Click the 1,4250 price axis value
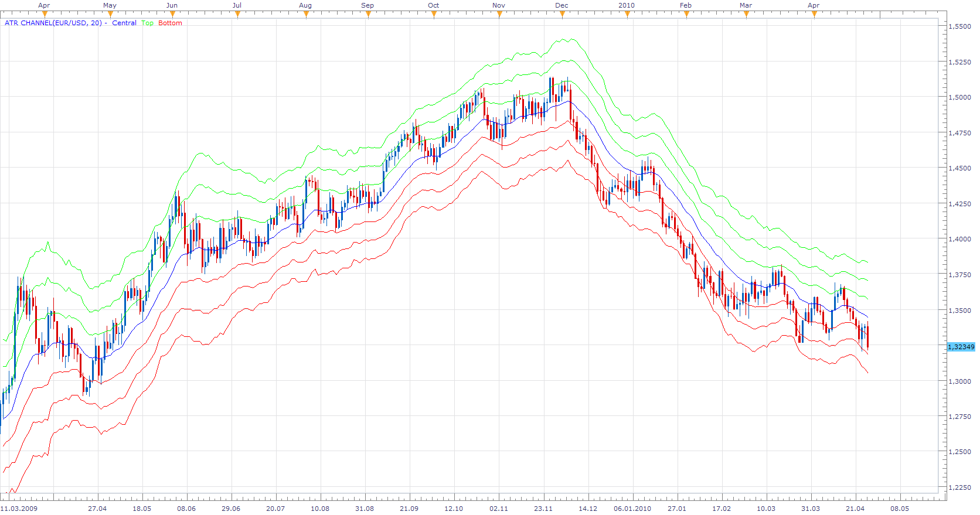 [x=959, y=204]
